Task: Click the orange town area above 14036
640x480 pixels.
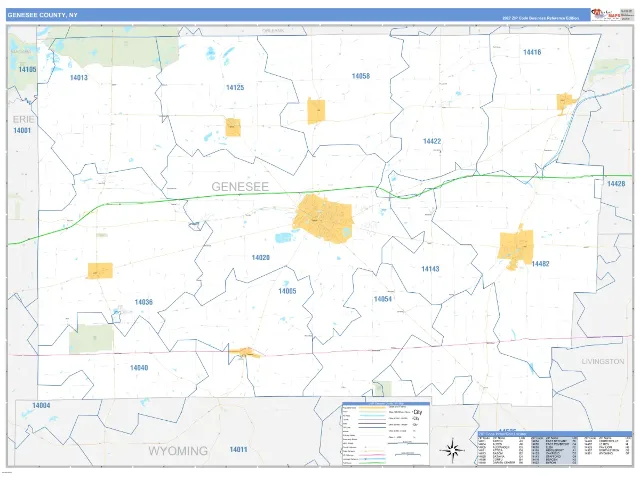Action: (x=100, y=271)
